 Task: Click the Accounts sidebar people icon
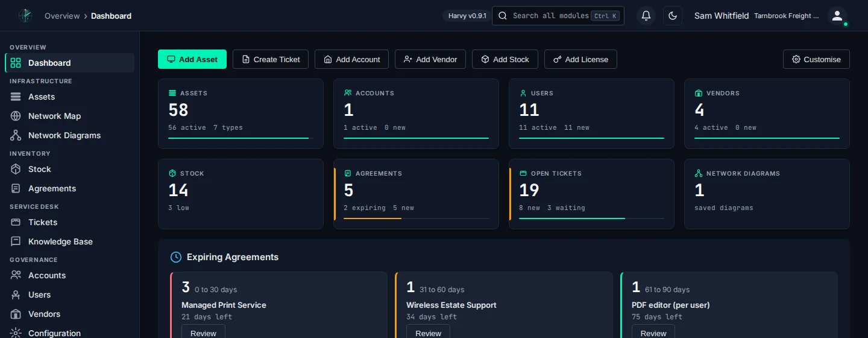click(x=16, y=275)
